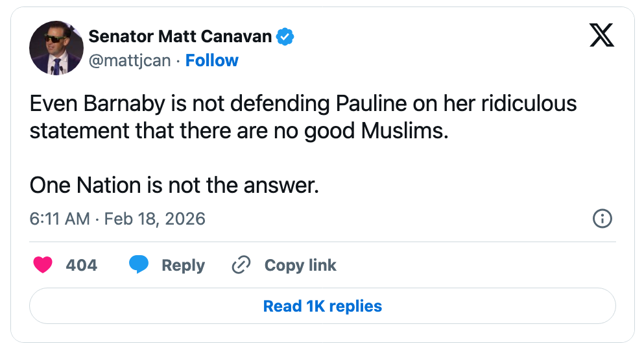Click the 404 likes count
The image size is (644, 348).
(81, 265)
